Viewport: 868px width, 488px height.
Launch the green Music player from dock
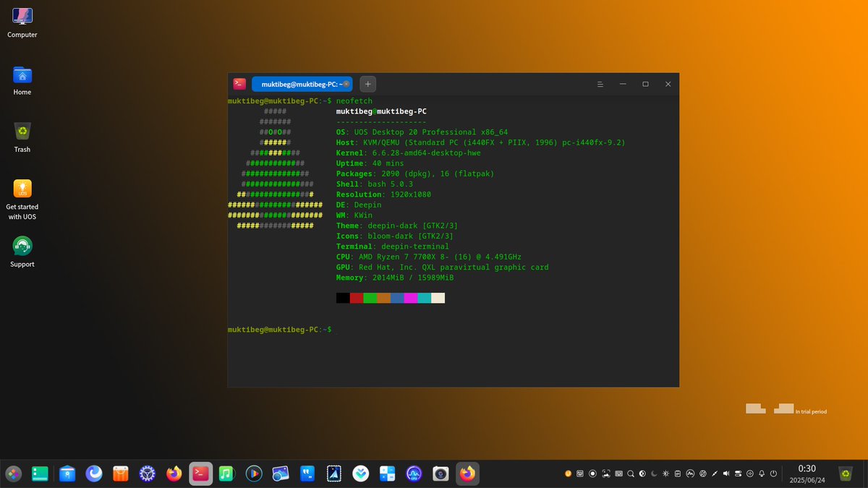pos(227,474)
